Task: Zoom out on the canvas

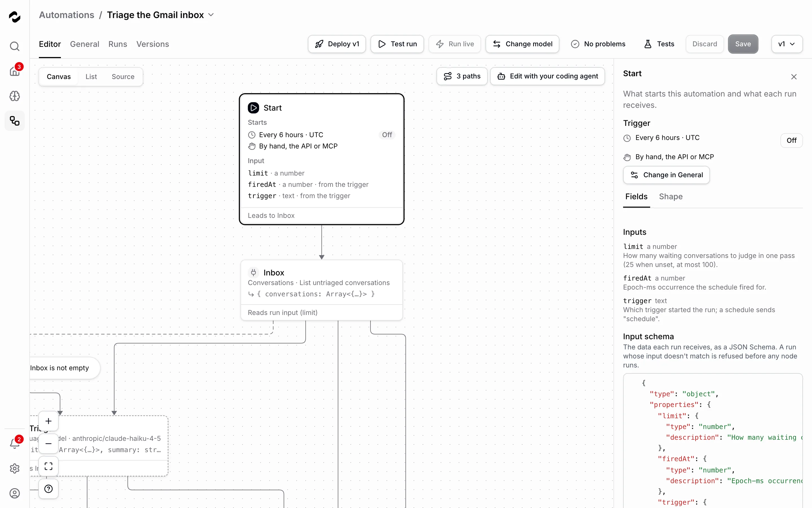Action: 48,443
